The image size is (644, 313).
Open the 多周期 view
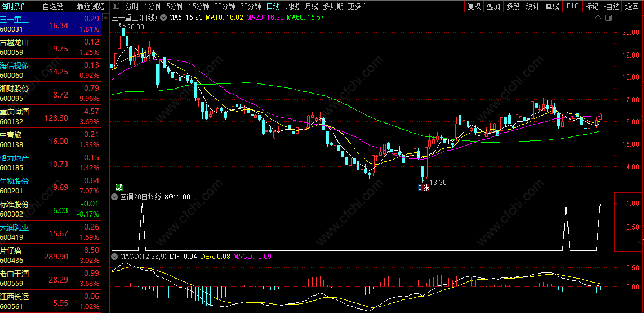tap(332, 6)
